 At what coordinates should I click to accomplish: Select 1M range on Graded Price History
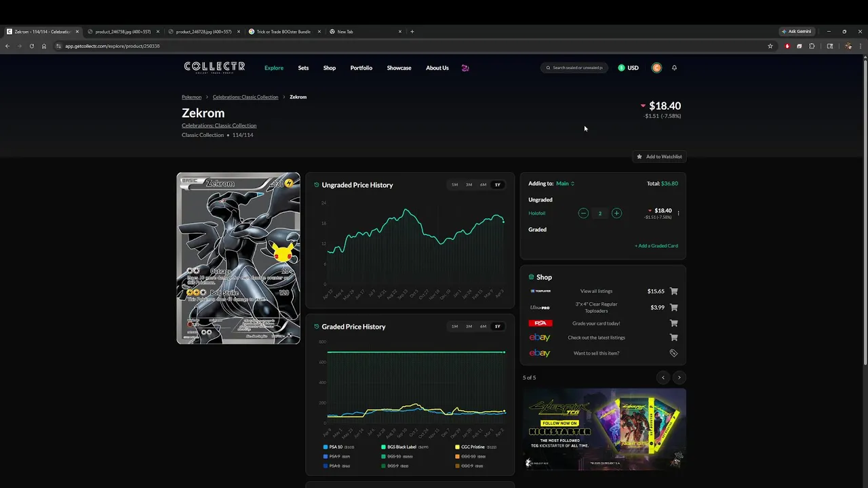coord(454,327)
